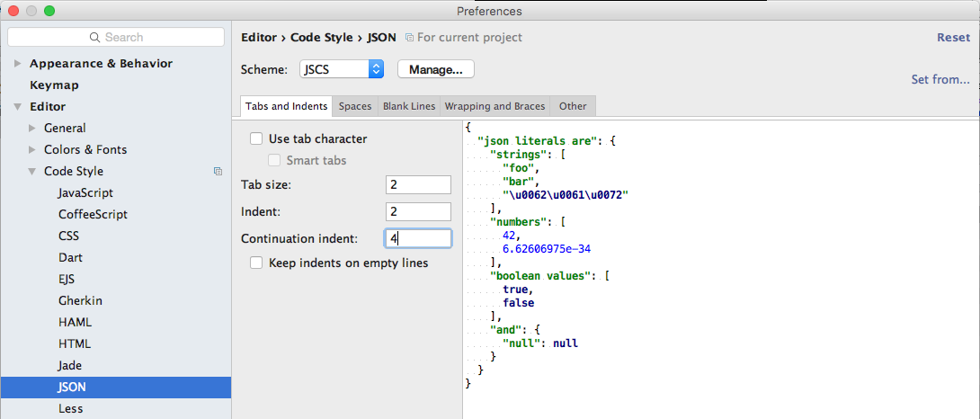
Task: Open the Wrapping and Braces tab
Action: (x=494, y=106)
